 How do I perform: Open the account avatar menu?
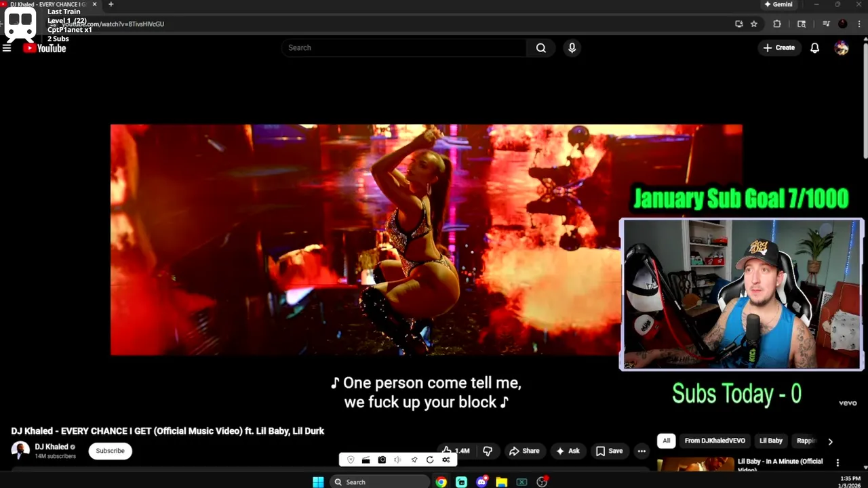coord(842,47)
